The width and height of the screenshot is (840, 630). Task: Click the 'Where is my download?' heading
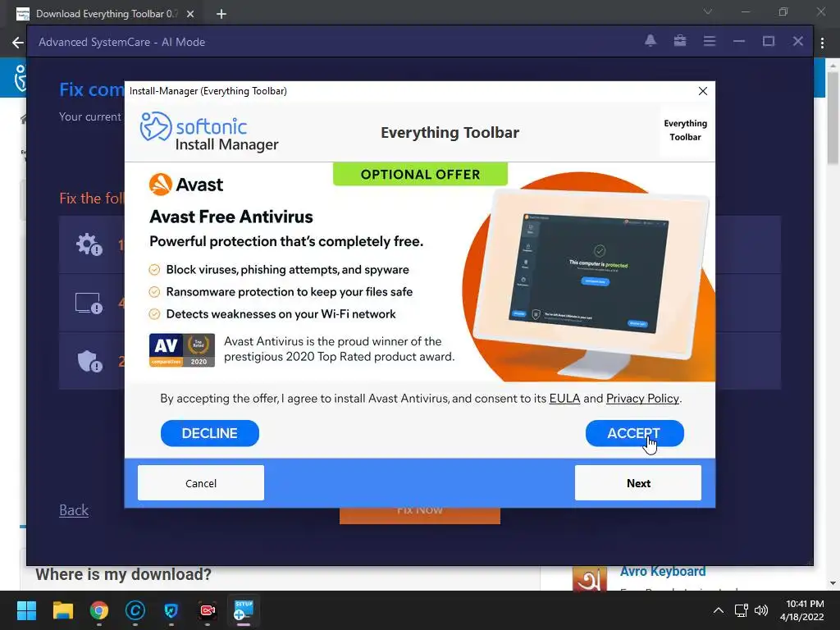coord(123,574)
